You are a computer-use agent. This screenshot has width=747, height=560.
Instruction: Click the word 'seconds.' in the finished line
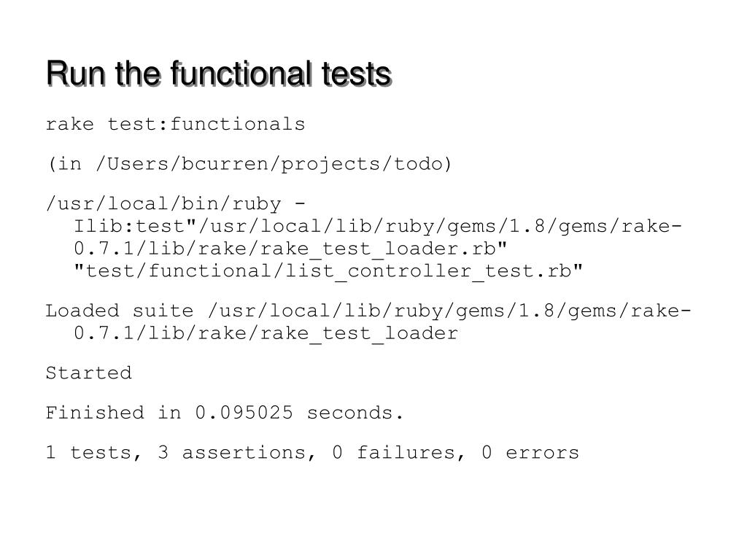(x=355, y=413)
